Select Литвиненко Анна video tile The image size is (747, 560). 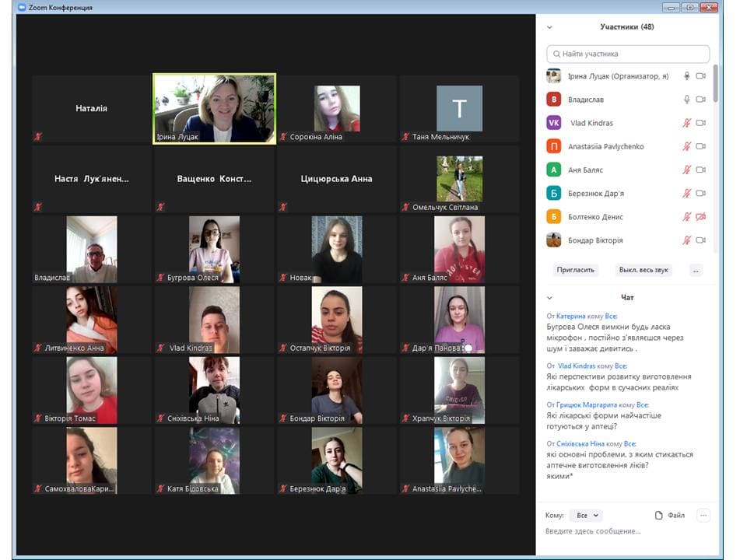92,320
